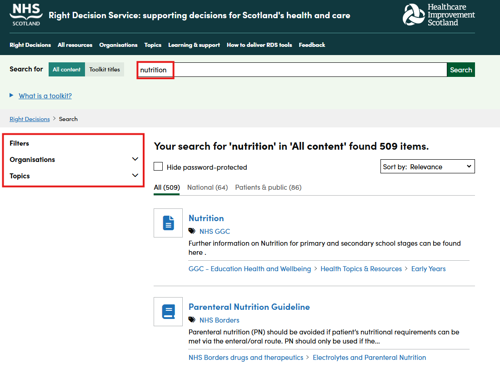The height and width of the screenshot is (374, 500).
Task: Open Learning & support nav item
Action: [194, 45]
